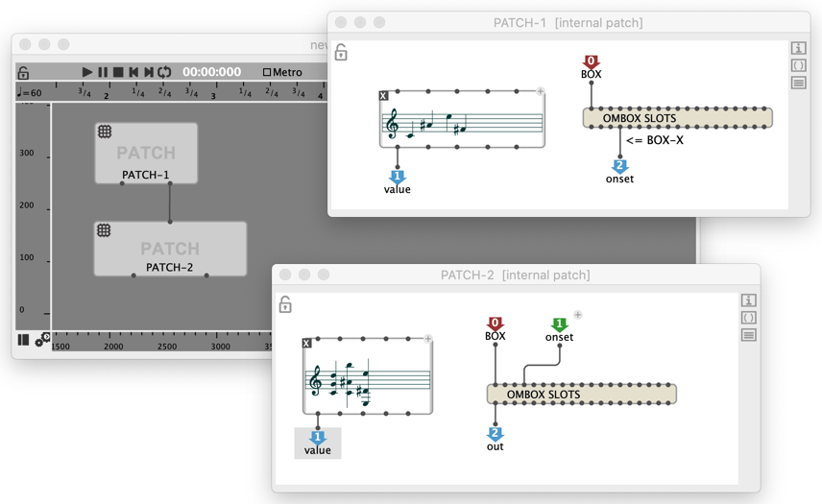
Task: Click the columns icon at sequencer bottom left
Action: pyautogui.click(x=23, y=340)
